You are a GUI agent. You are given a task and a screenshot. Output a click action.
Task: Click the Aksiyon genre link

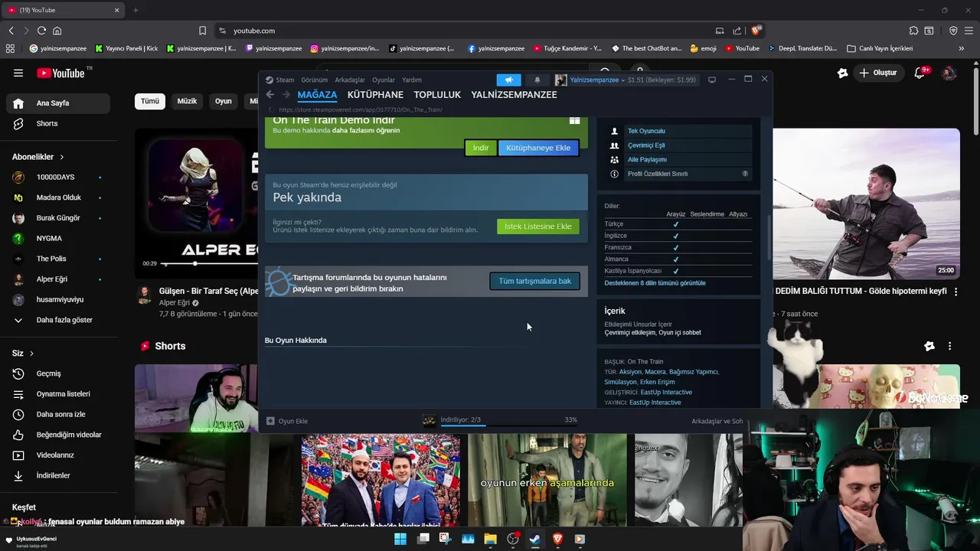pyautogui.click(x=630, y=372)
